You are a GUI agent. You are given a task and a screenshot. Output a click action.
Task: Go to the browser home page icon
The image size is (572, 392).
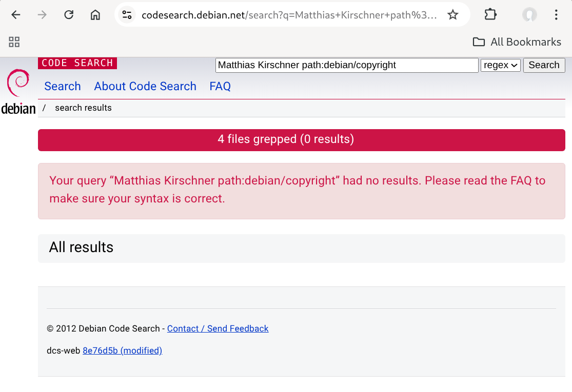[x=95, y=15]
